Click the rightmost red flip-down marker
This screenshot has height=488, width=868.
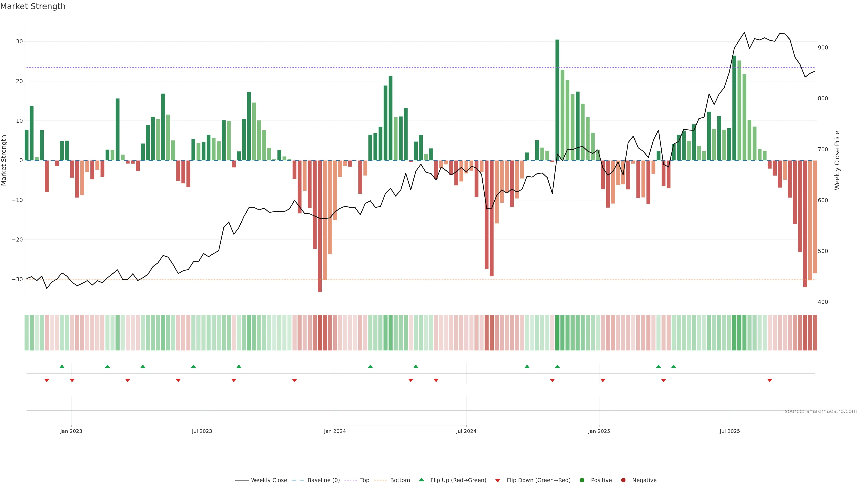click(x=770, y=380)
